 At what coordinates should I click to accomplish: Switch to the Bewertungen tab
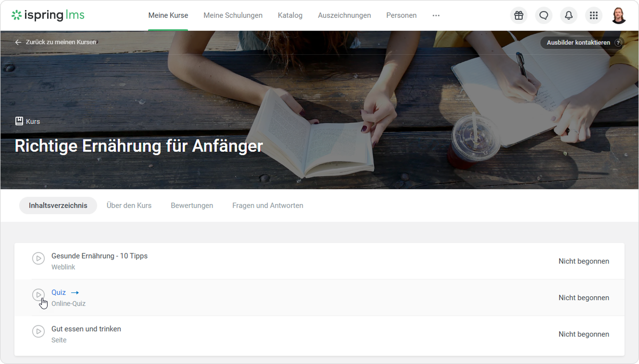[x=192, y=206]
